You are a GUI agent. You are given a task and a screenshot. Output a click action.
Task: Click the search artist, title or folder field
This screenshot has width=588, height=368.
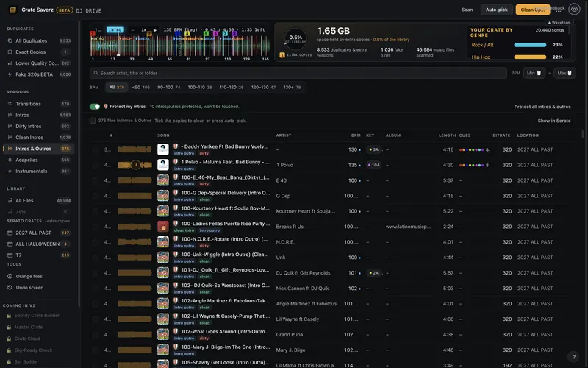coord(298,73)
